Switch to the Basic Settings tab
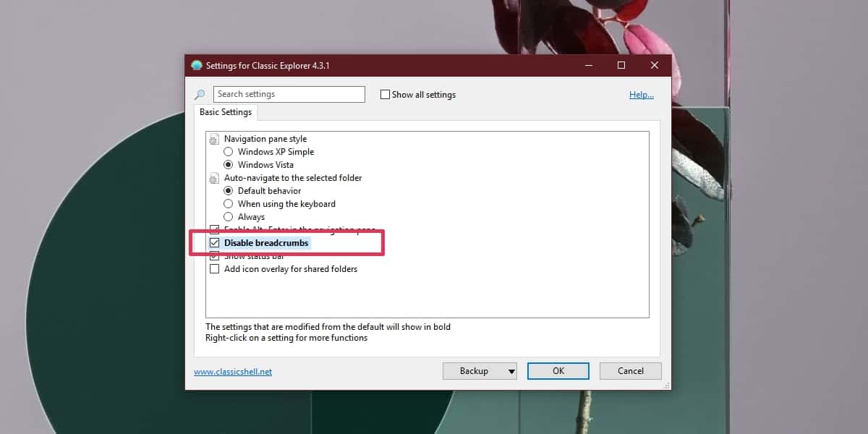 (226, 112)
